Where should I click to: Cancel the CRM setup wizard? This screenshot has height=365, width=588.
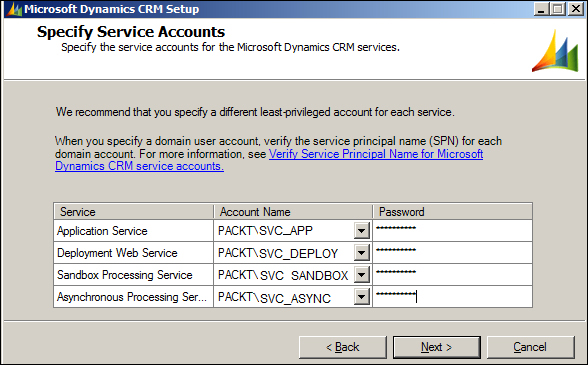click(530, 347)
